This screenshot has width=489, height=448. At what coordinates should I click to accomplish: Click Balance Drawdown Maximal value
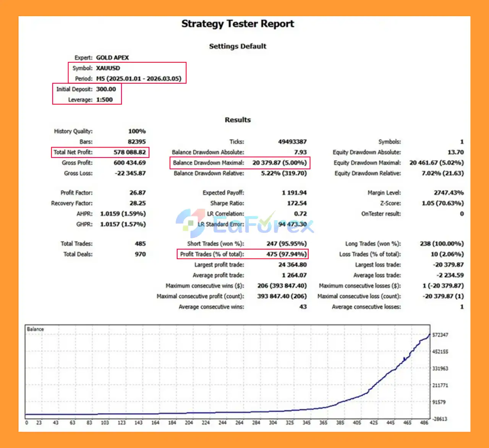point(279,163)
